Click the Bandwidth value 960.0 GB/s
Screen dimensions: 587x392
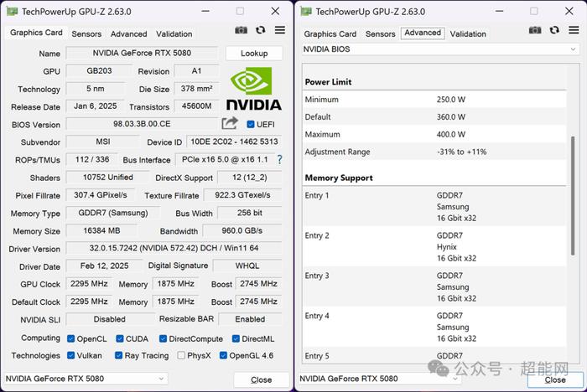coord(242,230)
